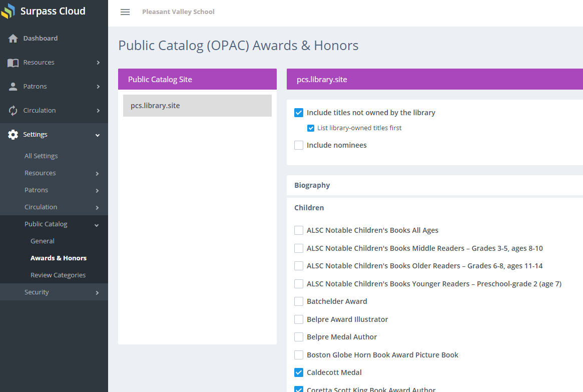Click the Surpass Cloud brand text
Image resolution: width=583 pixels, height=392 pixels.
pos(53,11)
